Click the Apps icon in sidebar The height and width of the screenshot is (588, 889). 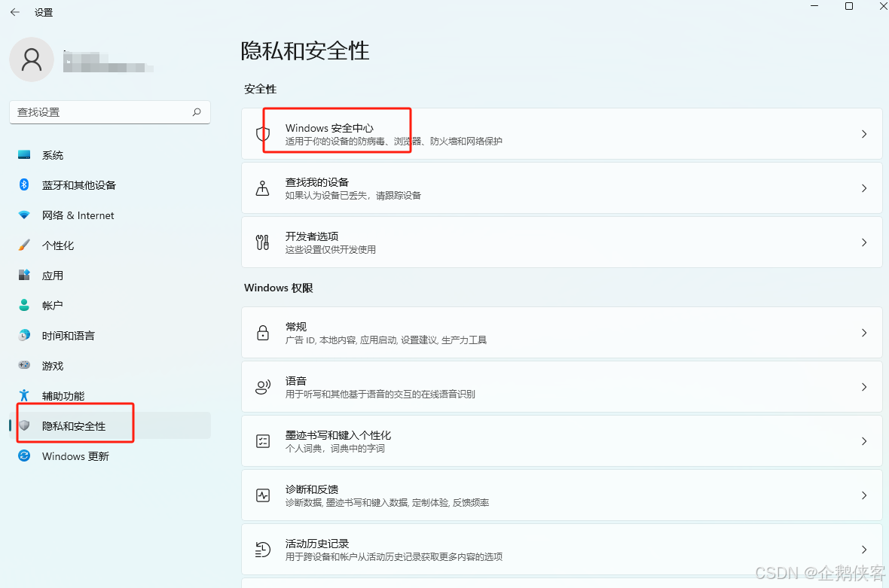point(24,276)
